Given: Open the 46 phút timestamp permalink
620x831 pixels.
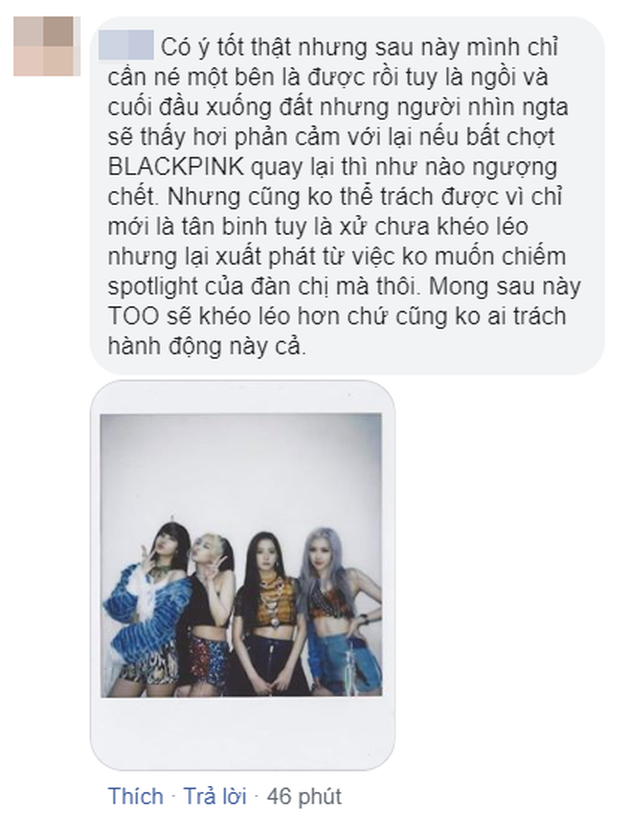Looking at the screenshot, I should tap(304, 796).
